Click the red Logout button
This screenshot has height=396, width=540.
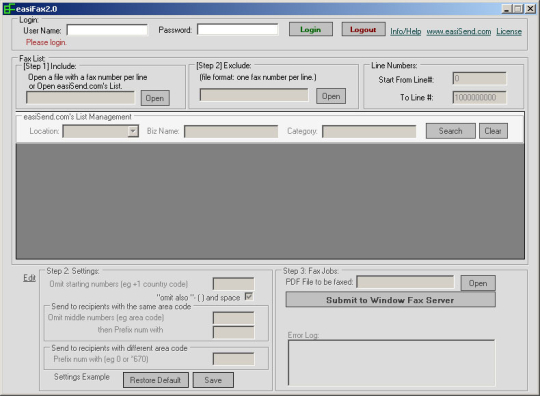[x=363, y=30]
